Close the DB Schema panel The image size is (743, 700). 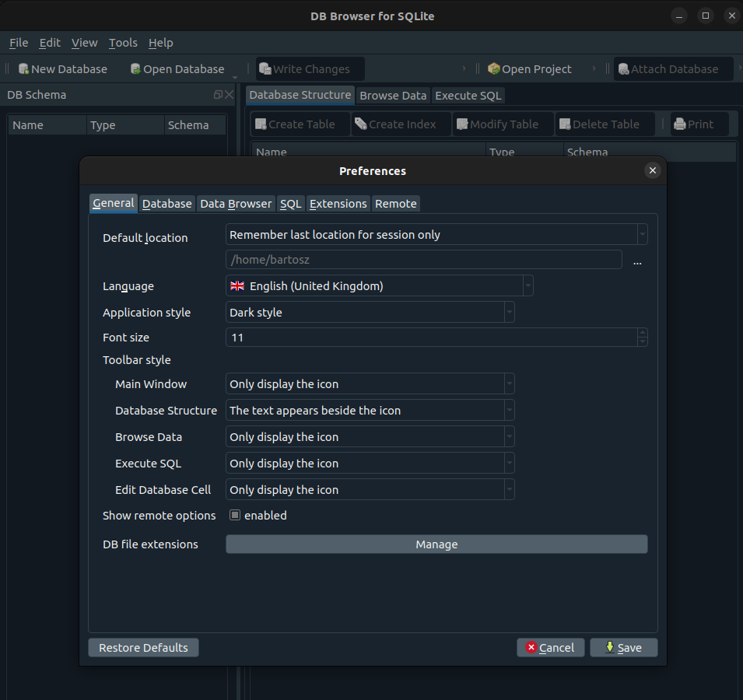pyautogui.click(x=230, y=95)
